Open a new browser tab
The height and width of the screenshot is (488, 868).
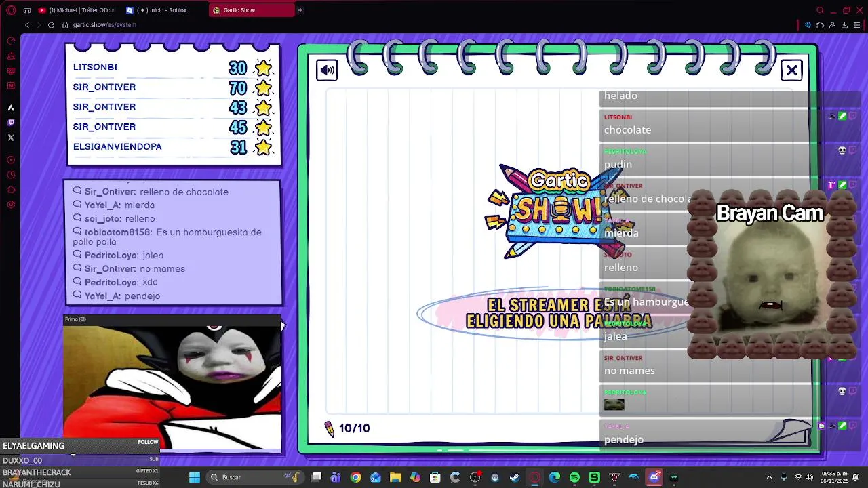point(300,10)
